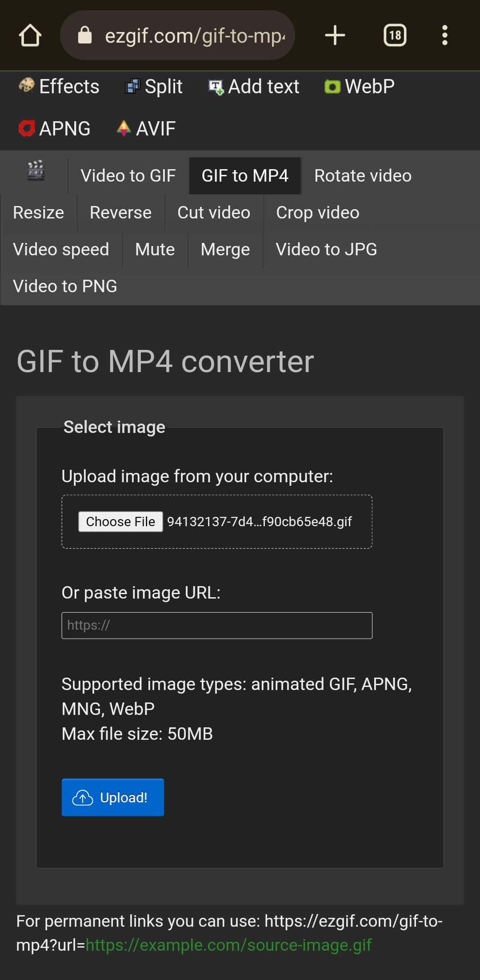The width and height of the screenshot is (480, 980).
Task: Switch to the Video to GIF tab
Action: click(128, 176)
